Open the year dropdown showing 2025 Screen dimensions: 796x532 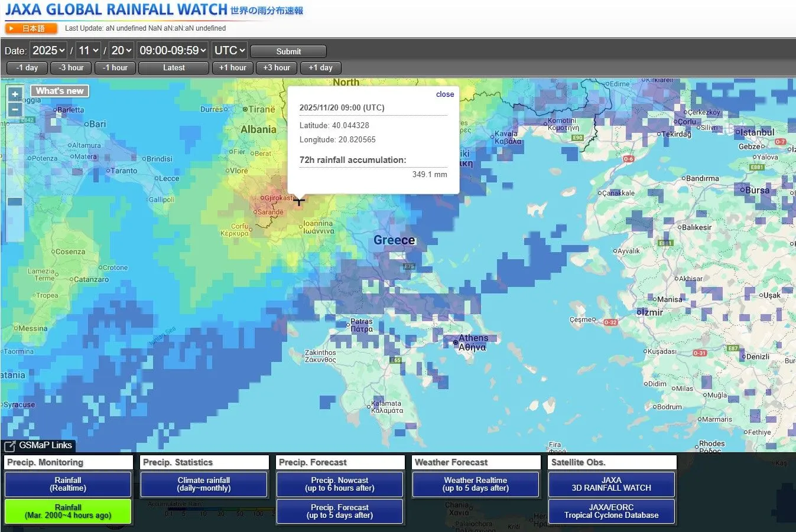(x=48, y=51)
